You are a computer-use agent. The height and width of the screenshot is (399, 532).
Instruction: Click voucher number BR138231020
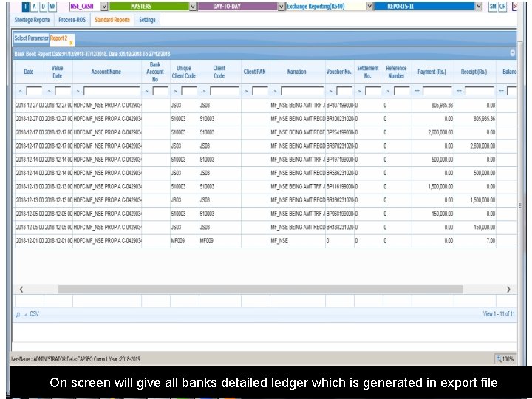click(340, 228)
